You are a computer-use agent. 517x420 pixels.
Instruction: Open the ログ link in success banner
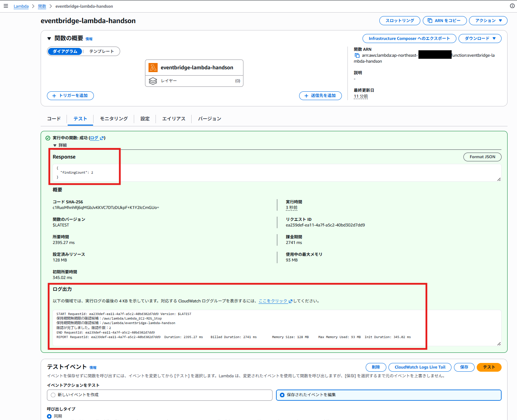(94, 138)
